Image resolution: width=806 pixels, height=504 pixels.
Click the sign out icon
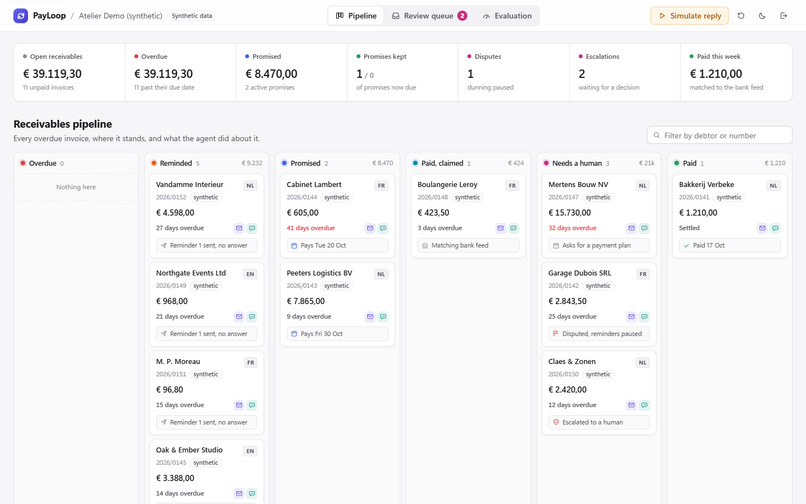click(783, 16)
